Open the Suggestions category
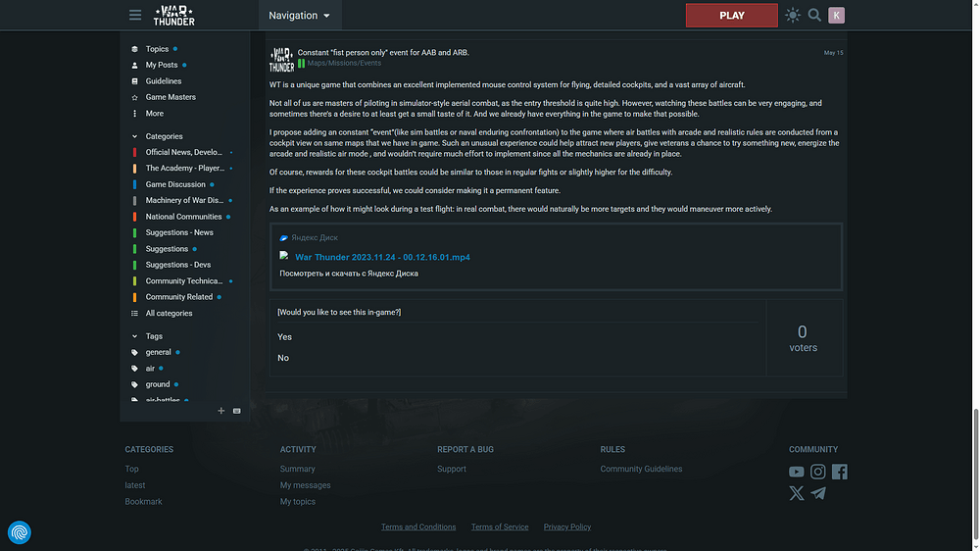The image size is (980, 551). [167, 249]
